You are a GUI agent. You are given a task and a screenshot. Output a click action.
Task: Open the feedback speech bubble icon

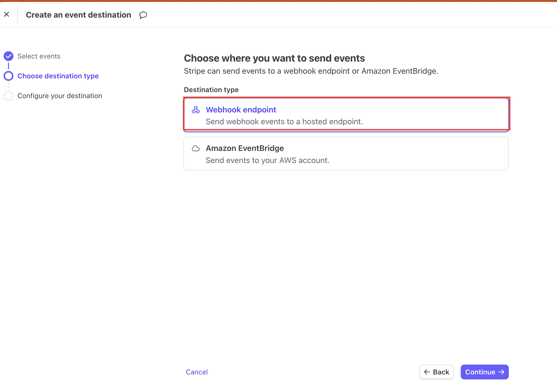pyautogui.click(x=143, y=15)
